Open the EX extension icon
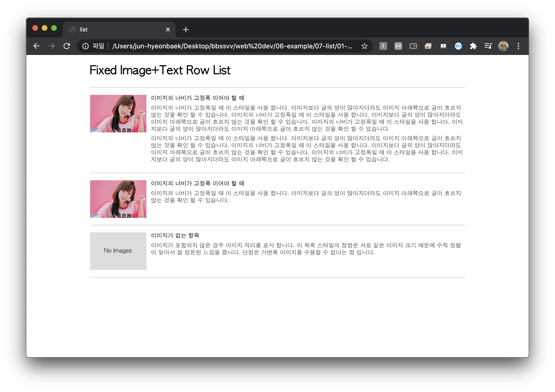The image size is (555, 392). (x=398, y=46)
